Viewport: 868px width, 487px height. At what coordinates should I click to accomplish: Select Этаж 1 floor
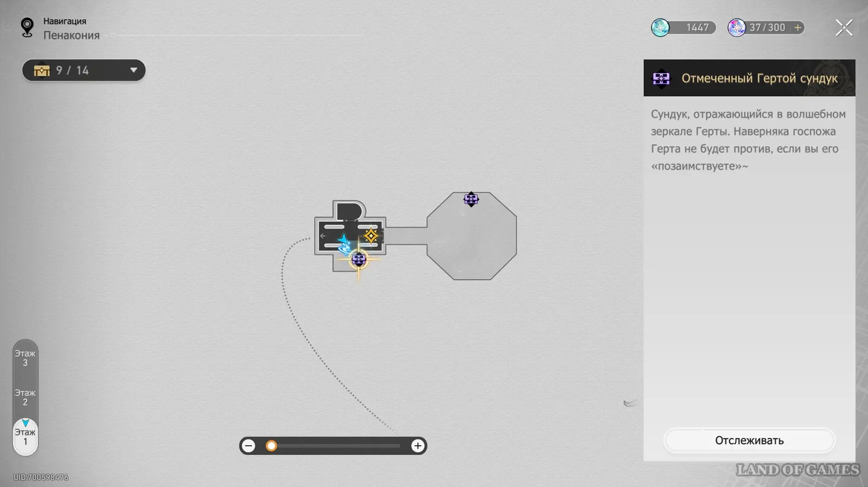(25, 436)
